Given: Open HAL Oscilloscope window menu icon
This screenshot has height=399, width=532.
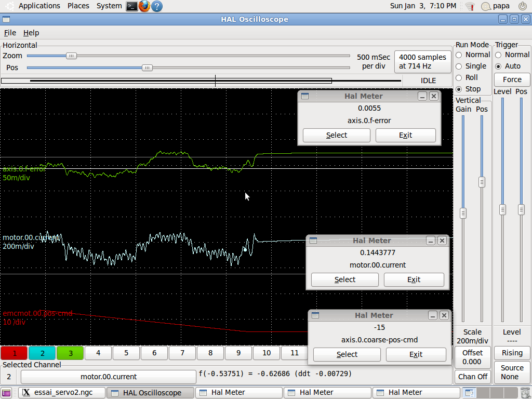Looking at the screenshot, I should click(x=6, y=19).
